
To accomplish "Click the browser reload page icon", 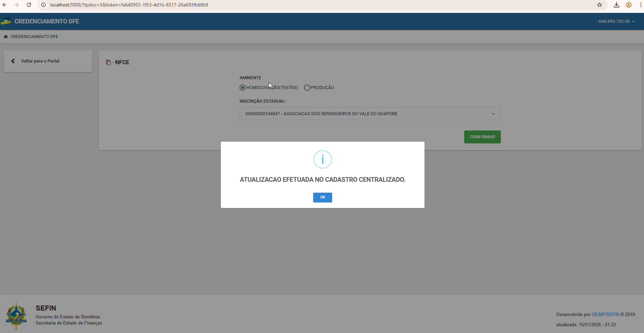I will (x=29, y=5).
